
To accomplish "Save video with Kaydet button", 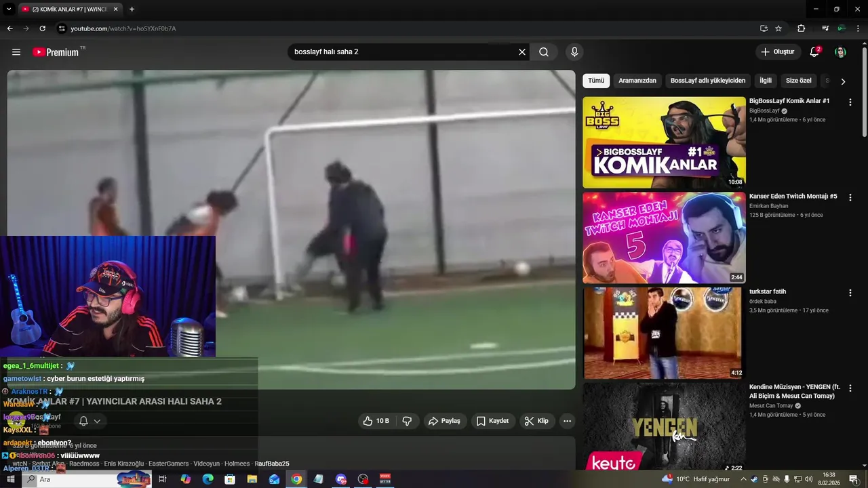I will click(492, 421).
